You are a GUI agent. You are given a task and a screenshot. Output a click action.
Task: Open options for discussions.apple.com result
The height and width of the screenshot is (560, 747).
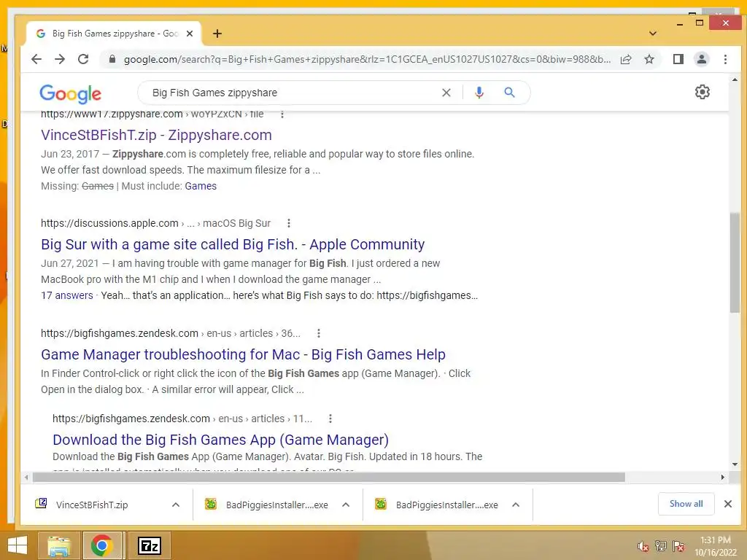click(289, 223)
